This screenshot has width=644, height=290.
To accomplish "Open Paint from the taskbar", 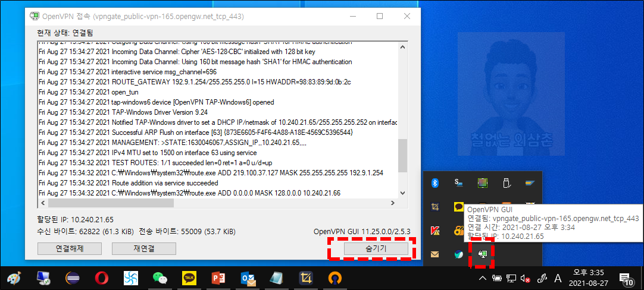I will point(12,279).
